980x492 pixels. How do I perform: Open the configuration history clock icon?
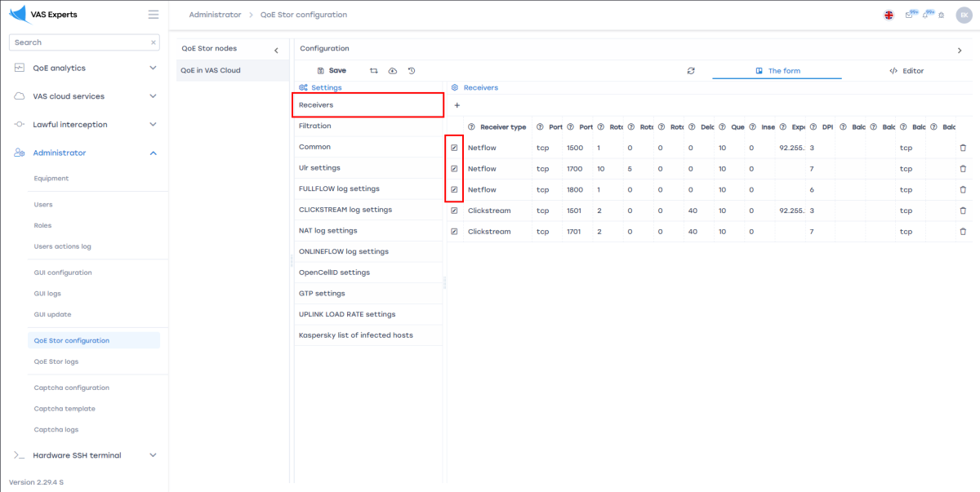point(412,71)
